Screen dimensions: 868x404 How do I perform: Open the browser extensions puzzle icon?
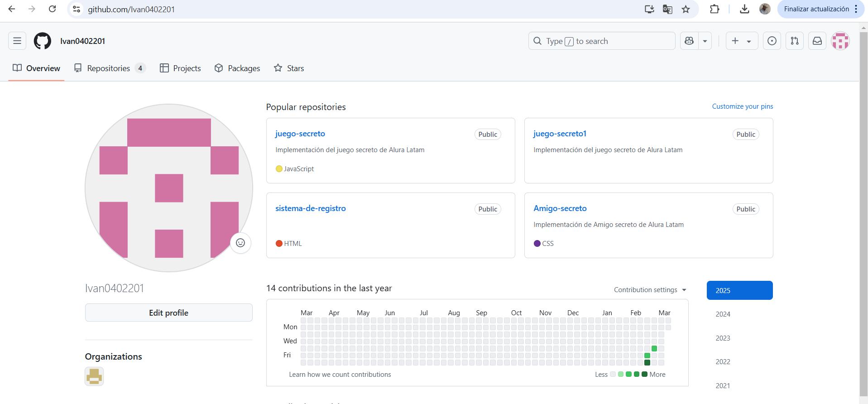(x=715, y=9)
